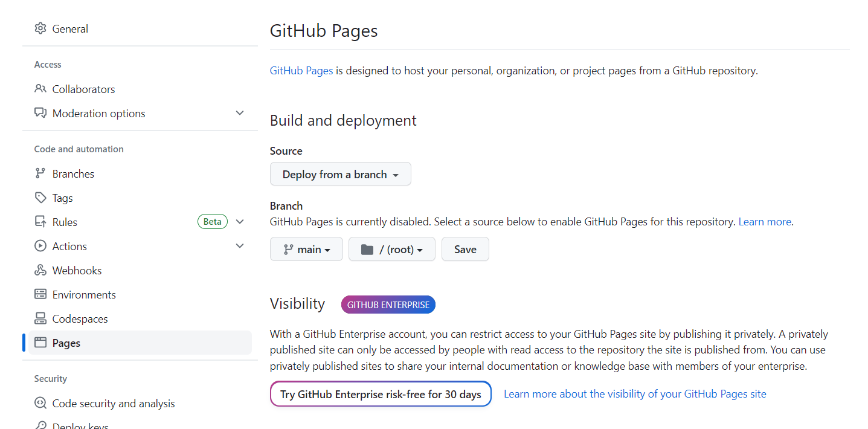The image size is (868, 429).
Task: Select Pages in the sidebar
Action: tap(140, 343)
